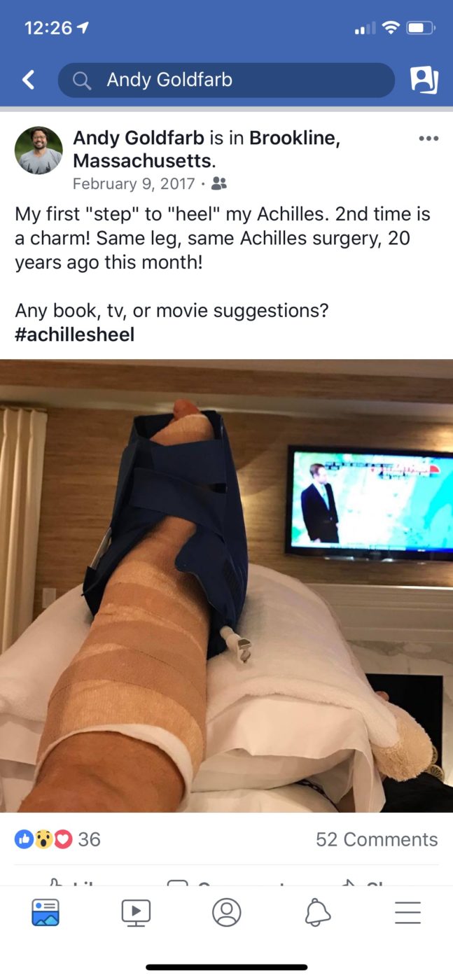The width and height of the screenshot is (453, 980).
Task: Open Brookline, Massachusetts location link
Action: [207, 150]
